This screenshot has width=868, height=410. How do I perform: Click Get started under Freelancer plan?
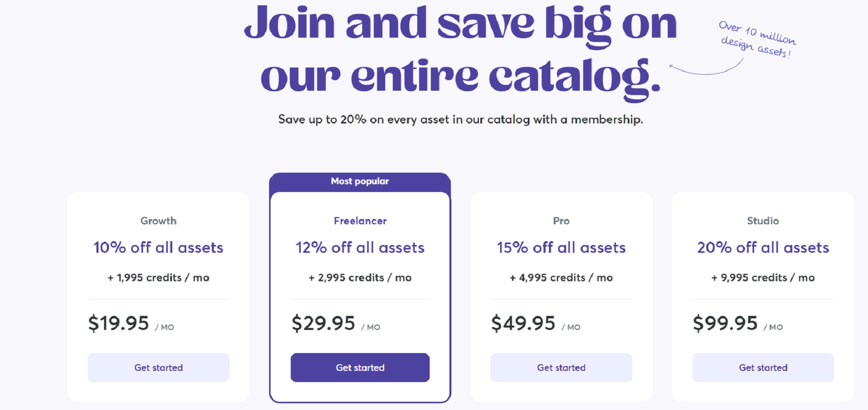(360, 368)
